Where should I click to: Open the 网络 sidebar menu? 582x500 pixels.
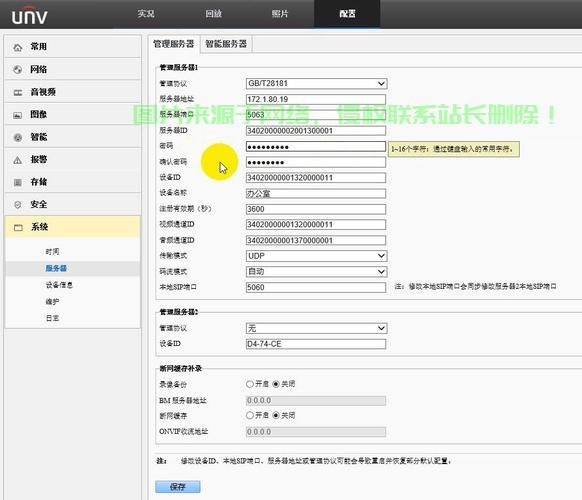point(73,69)
